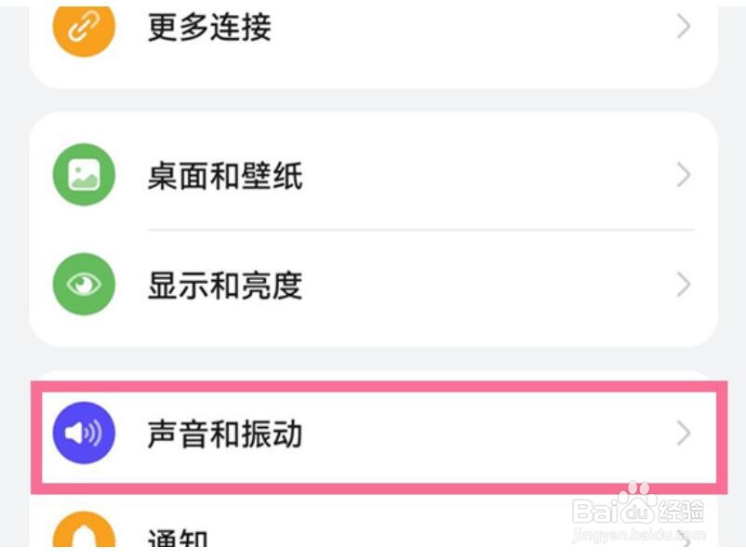Tap the orange bell icon for 通知
Screen dimensions: 746x560
click(x=85, y=538)
